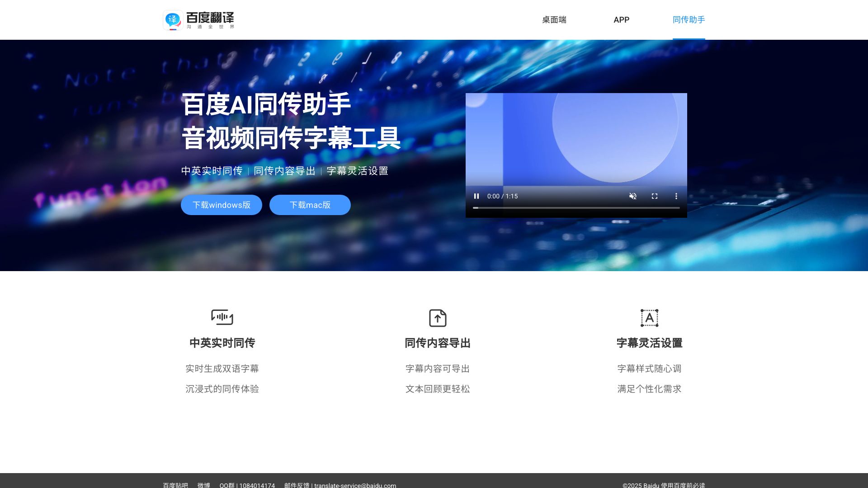Click the banner subtitle 中英实时同传

click(212, 171)
